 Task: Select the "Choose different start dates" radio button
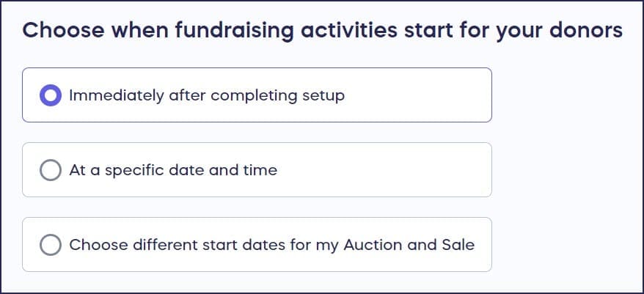(50, 245)
